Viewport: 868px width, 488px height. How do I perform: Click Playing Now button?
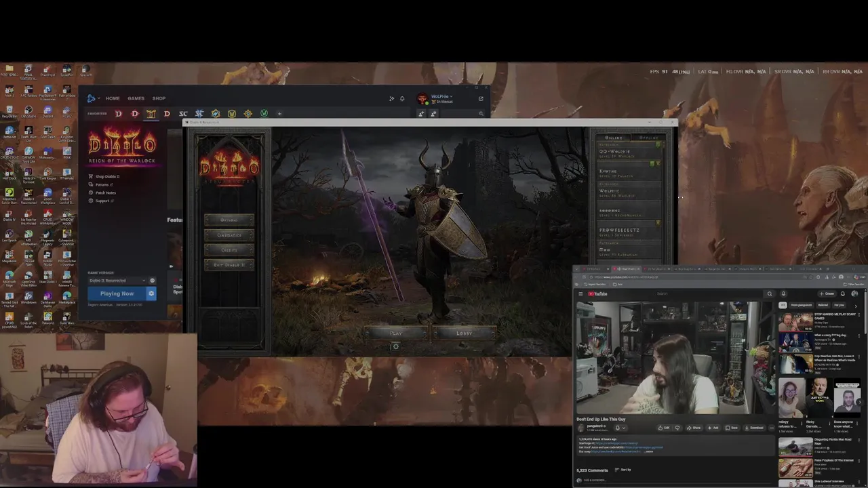pos(117,293)
